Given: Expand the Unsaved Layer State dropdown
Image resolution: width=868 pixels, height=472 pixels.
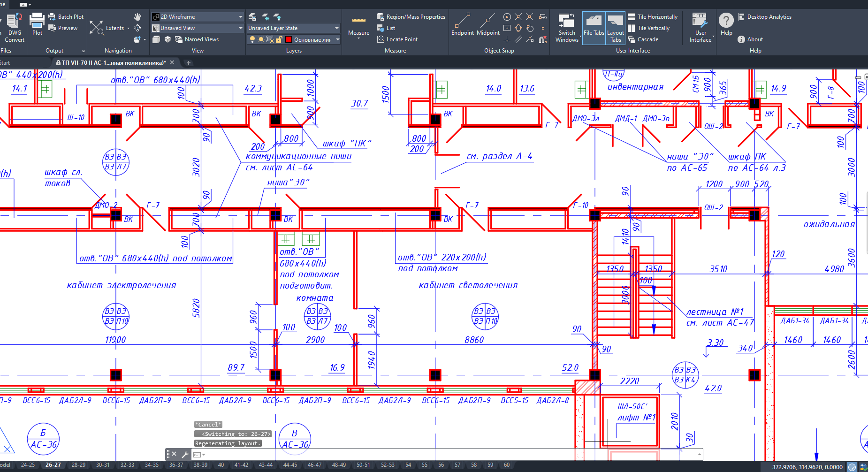Looking at the screenshot, I should [293, 28].
